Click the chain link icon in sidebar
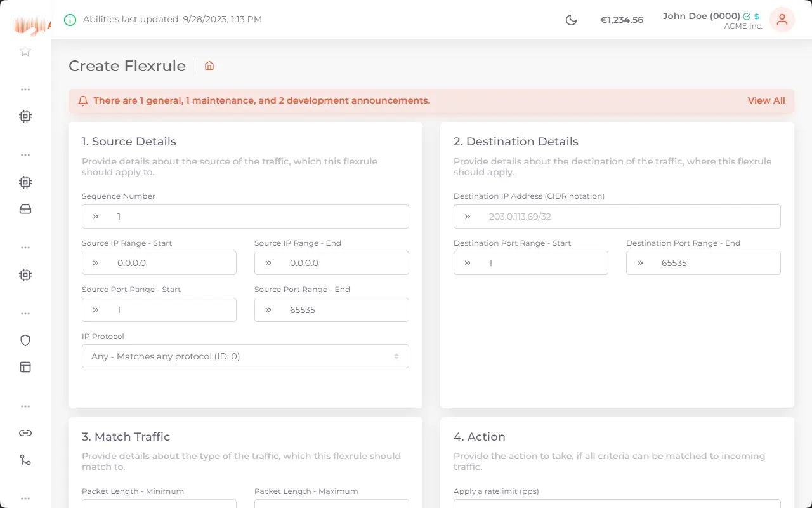This screenshot has height=508, width=812. (25, 433)
